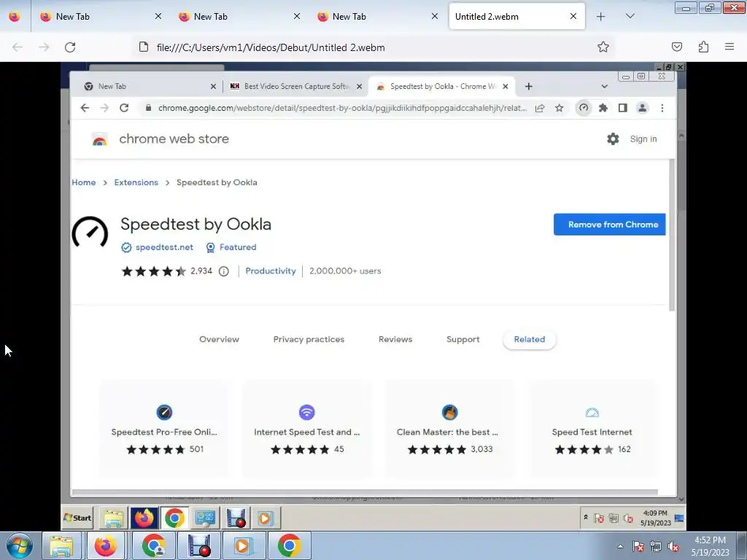Open Firefox hamburger application menu
Screen dimensions: 747x560
[729, 47]
